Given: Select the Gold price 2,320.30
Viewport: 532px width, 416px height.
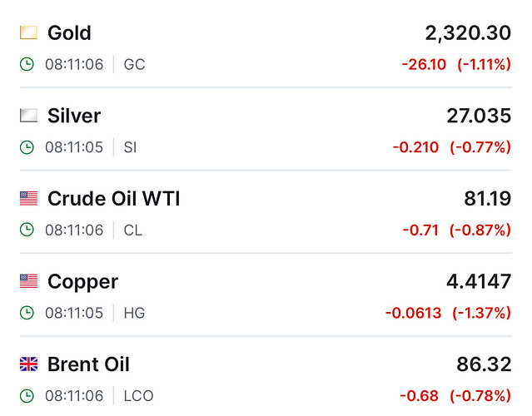Looking at the screenshot, I should (x=468, y=33).
